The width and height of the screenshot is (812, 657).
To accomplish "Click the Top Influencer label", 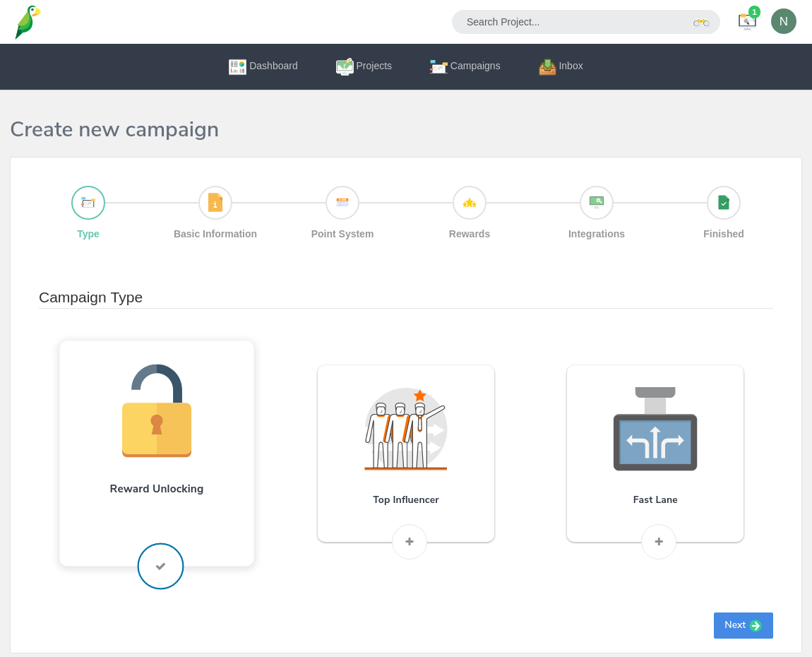I will (x=406, y=499).
